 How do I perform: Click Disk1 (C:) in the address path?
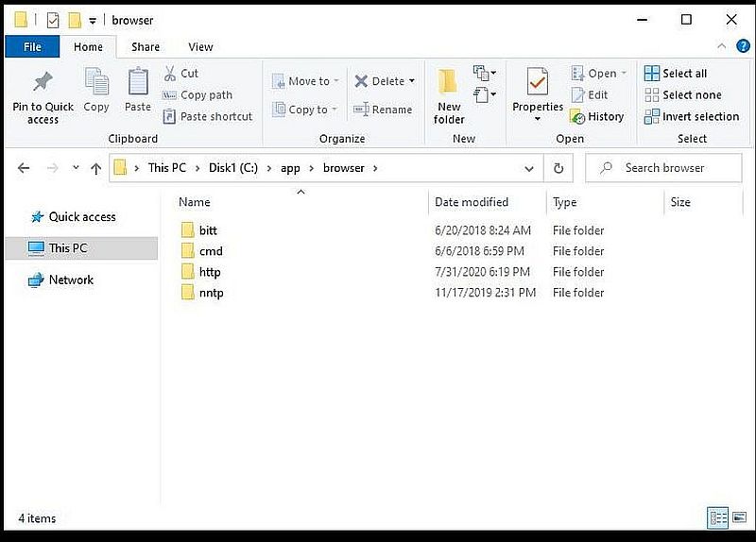(x=233, y=168)
